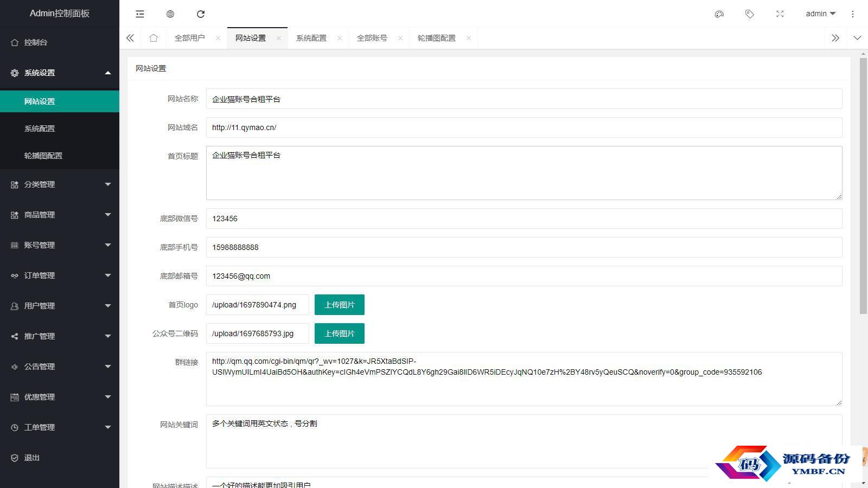
Task: Click the 账号管理 grid icon
Action: (15, 245)
